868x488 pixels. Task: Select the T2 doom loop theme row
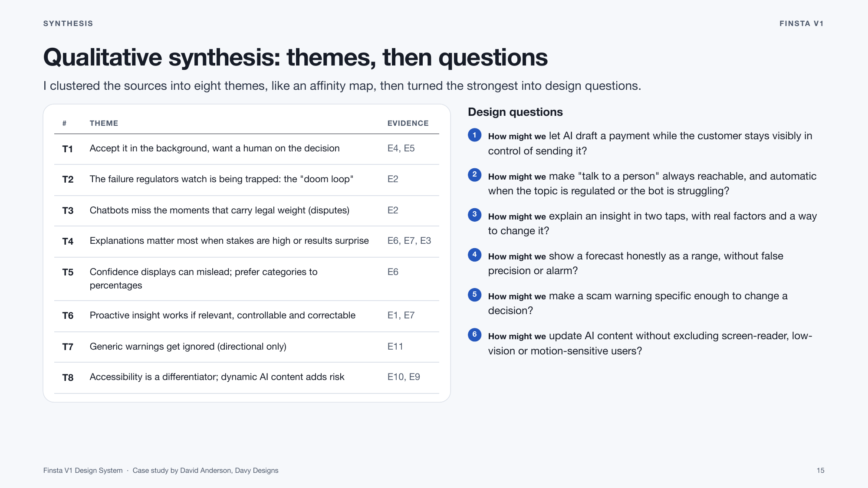[247, 180]
